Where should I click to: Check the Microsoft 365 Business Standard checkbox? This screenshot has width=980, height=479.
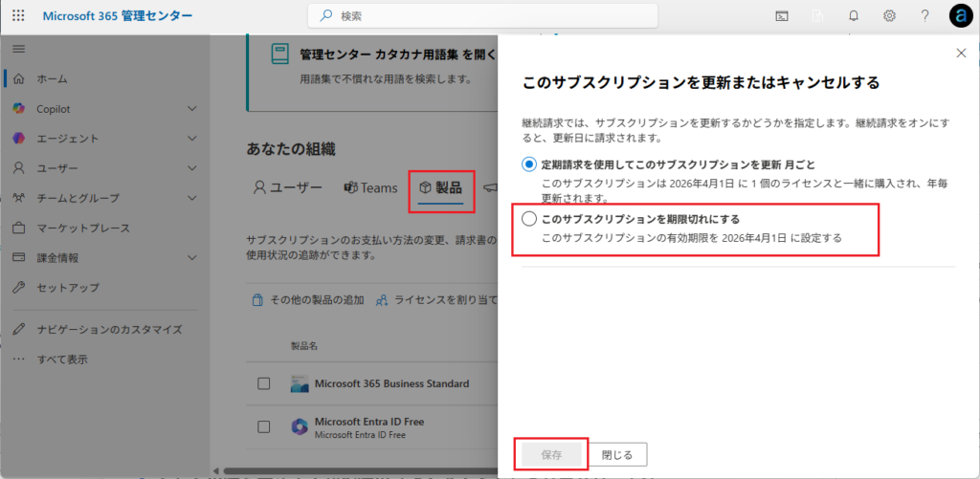pos(264,383)
